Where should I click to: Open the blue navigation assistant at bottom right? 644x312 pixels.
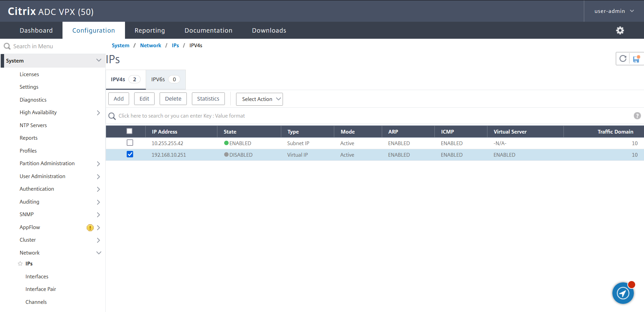tap(623, 293)
